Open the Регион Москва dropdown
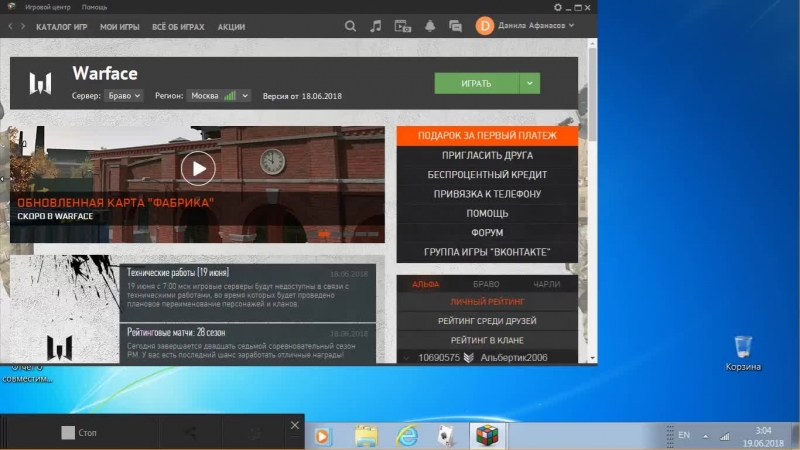800x450 pixels. (219, 95)
